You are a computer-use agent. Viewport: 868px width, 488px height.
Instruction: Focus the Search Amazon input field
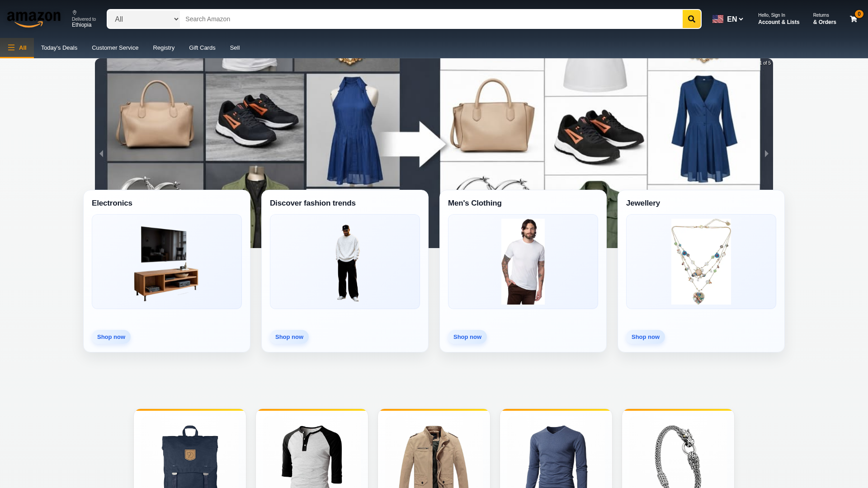431,19
